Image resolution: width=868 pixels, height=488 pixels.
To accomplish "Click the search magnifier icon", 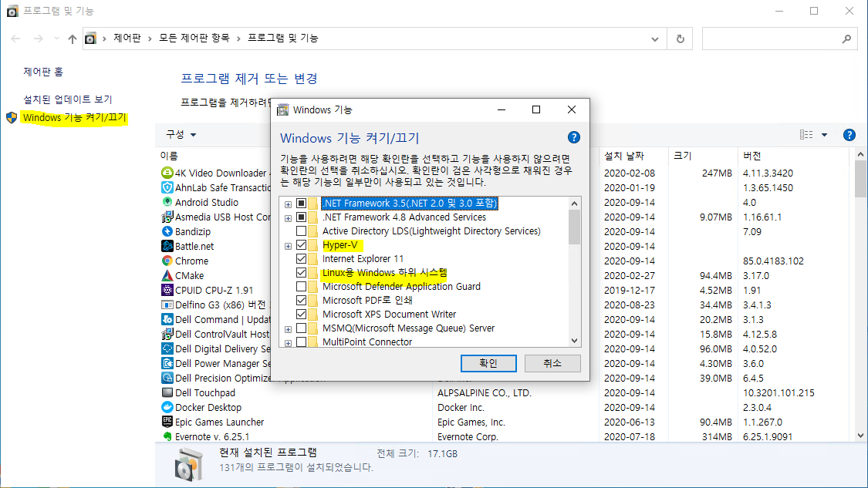I will coord(846,39).
